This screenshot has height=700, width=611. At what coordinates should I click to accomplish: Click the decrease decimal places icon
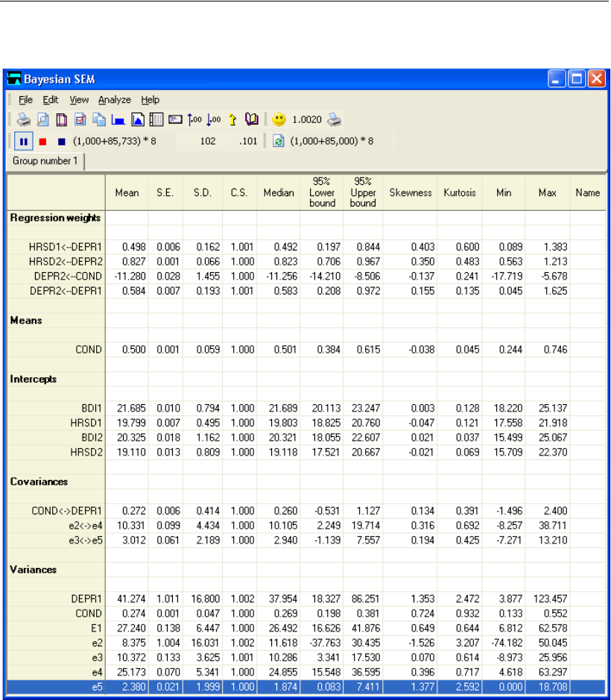pyautogui.click(x=213, y=119)
